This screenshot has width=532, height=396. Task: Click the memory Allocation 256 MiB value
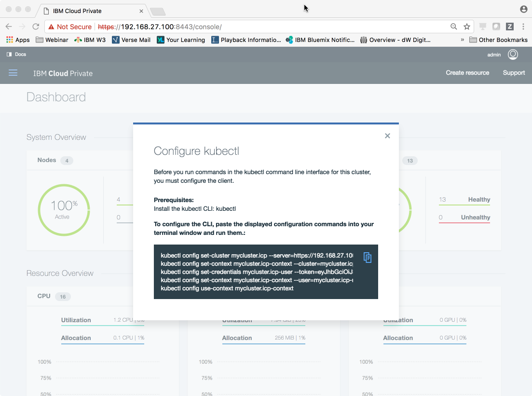(290, 338)
